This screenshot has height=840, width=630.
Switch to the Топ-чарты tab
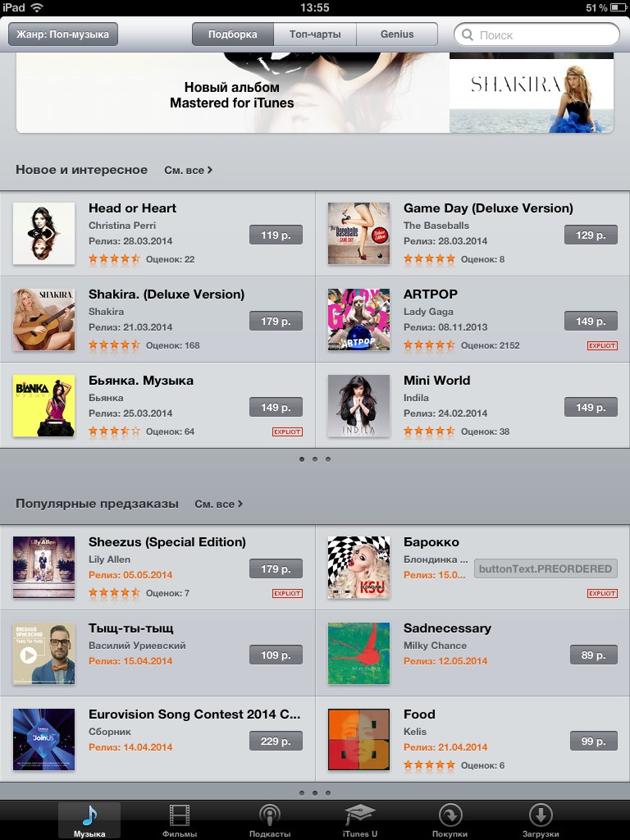[315, 34]
